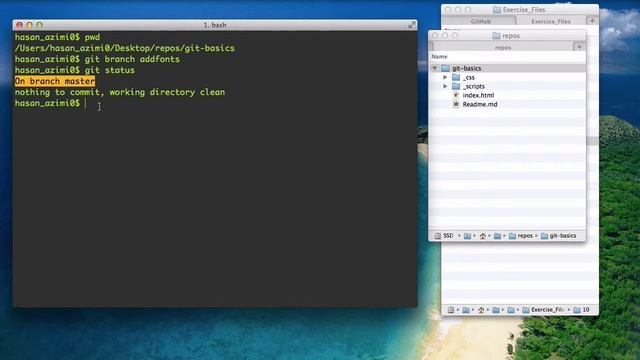Screen dimensions: 640x360
Task: Click Exercise_Files title bar folder icon
Action: pyautogui.click(x=497, y=9)
